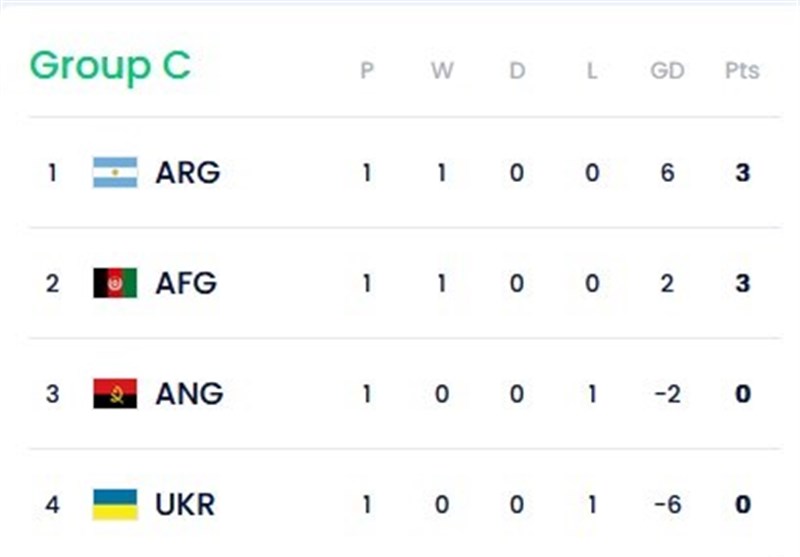Image resolution: width=800 pixels, height=557 pixels.
Task: Click rank number 3 for Angola
Action: coord(53,394)
